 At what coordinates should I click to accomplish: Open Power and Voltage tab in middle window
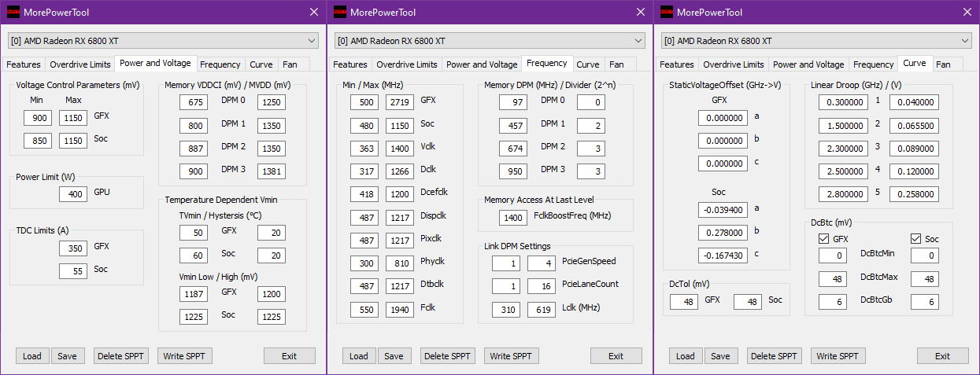[x=482, y=64]
